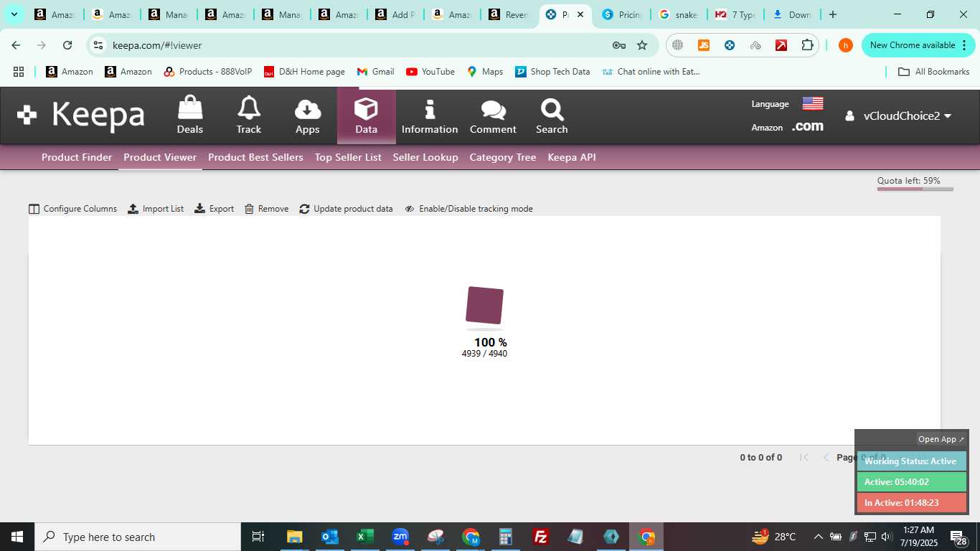
Task: Click the Keepa extension icon
Action: (730, 45)
